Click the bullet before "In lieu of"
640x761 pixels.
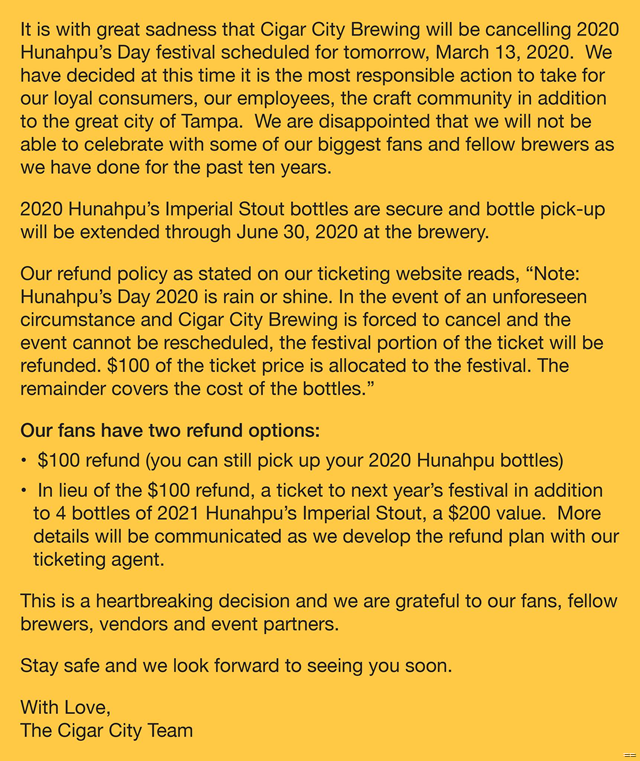coord(23,491)
